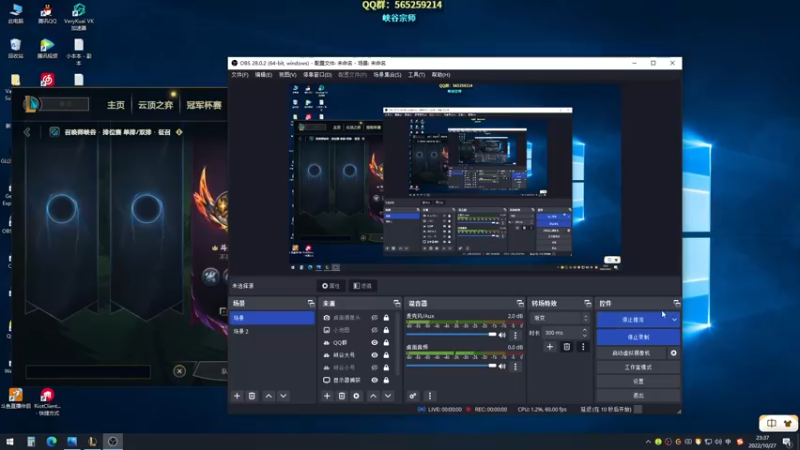Mute the 麦克风/Aux audio track
Screen dimensions: 800x450
pyautogui.click(x=502, y=335)
